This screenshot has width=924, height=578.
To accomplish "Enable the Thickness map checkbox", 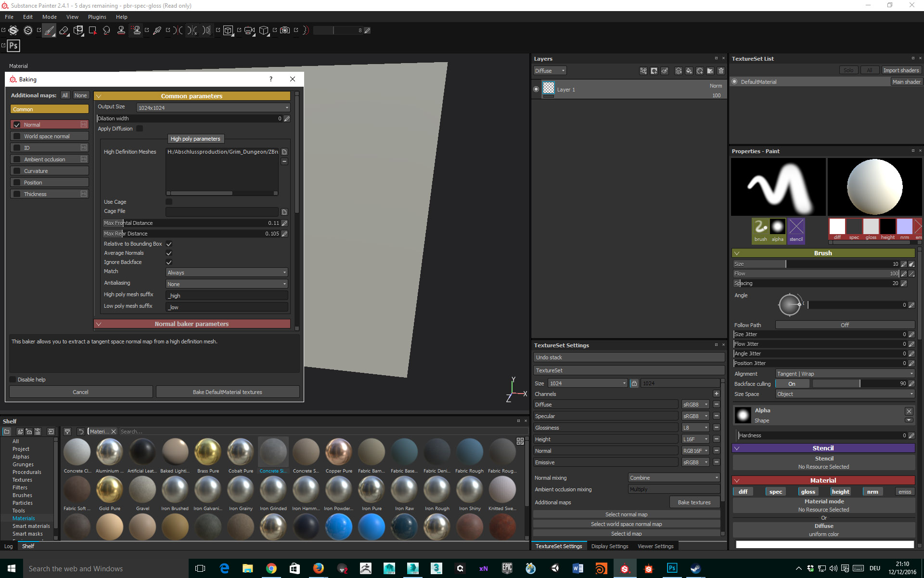I will click(x=17, y=194).
